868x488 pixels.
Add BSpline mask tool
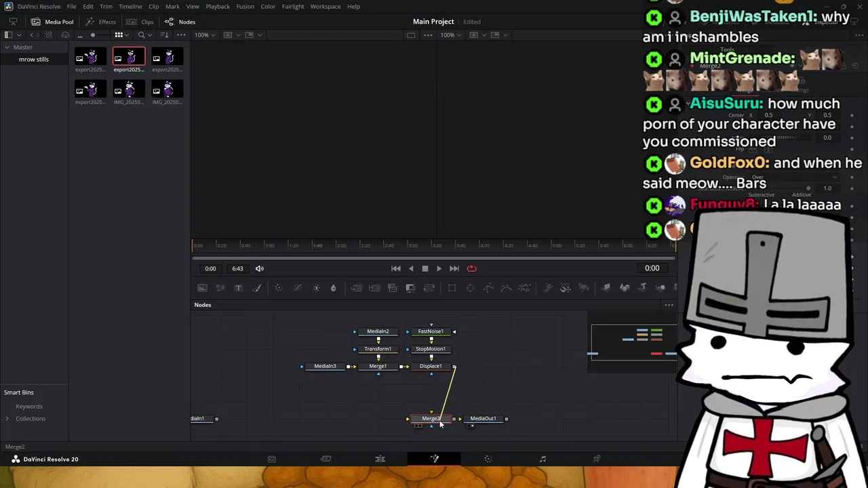pyautogui.click(x=506, y=288)
